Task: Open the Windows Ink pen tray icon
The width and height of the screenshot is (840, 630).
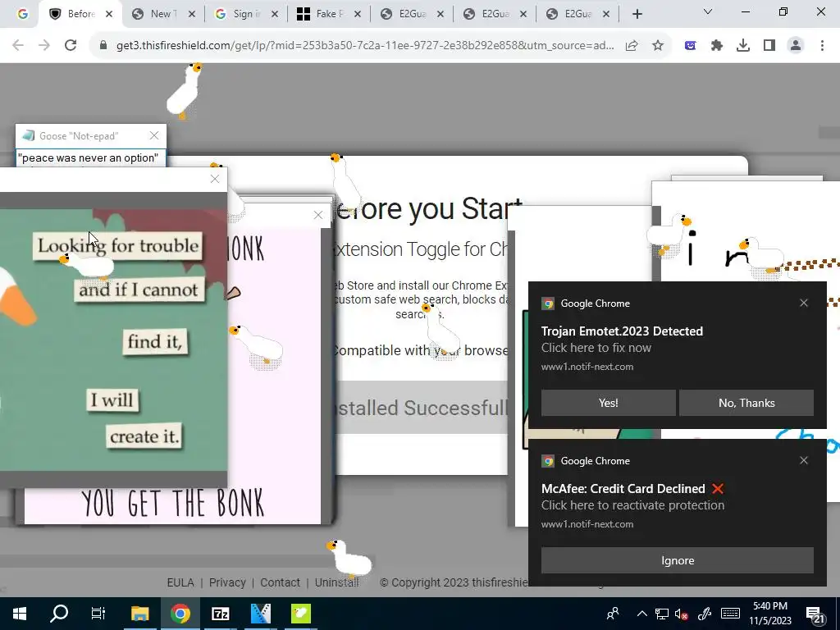Action: [x=705, y=614]
